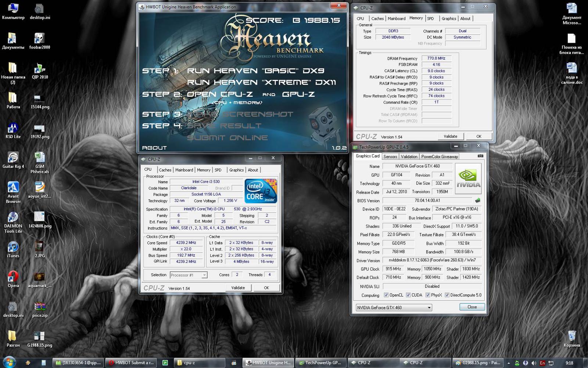Open G1988.15.png Paint taskbar button

point(477,363)
